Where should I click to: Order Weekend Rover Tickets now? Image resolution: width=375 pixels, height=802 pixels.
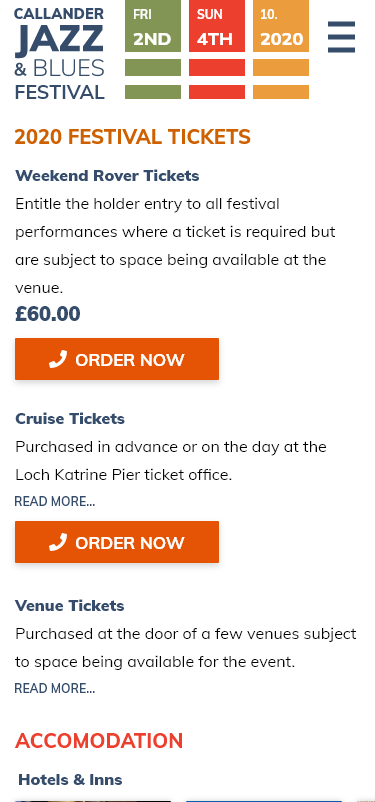click(x=117, y=359)
